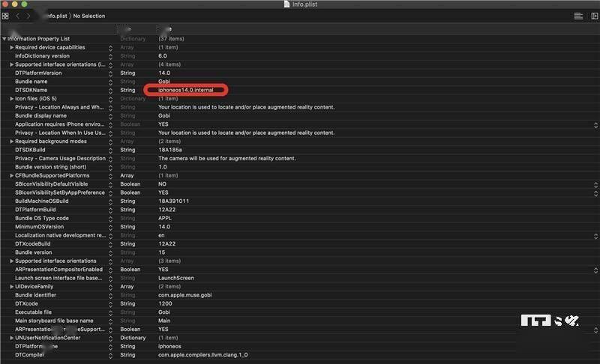600x364 pixels.
Task: Select the iphoneos14.0.internal value field
Action: [186, 90]
